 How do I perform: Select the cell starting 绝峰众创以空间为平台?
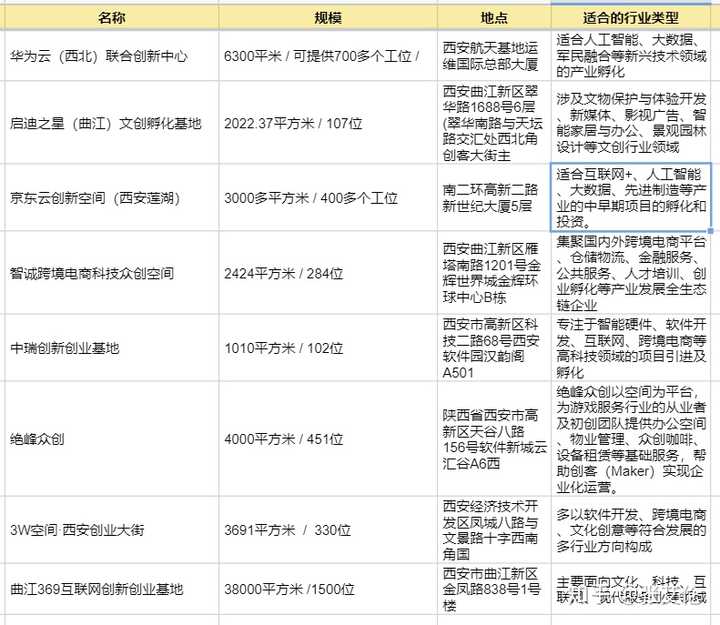click(630, 439)
